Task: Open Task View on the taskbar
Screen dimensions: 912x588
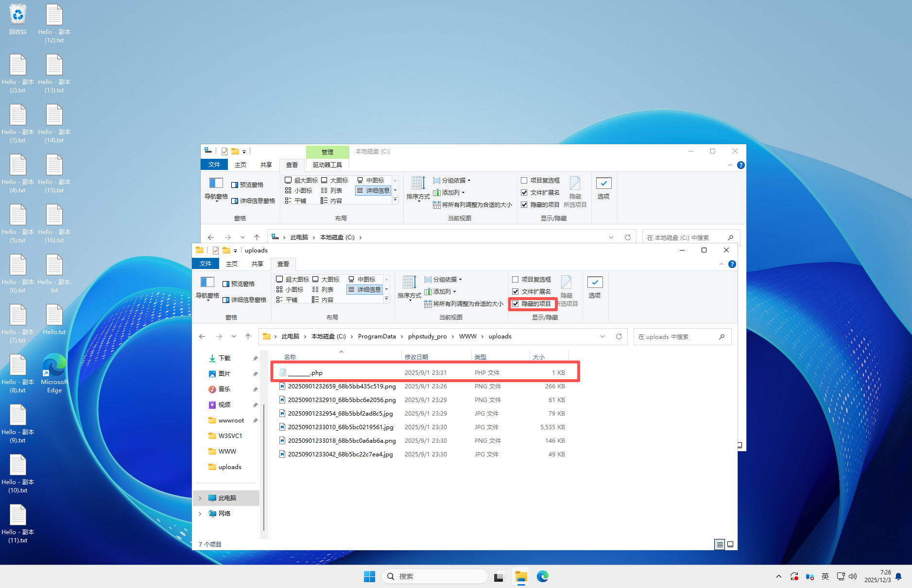Action: (499, 577)
